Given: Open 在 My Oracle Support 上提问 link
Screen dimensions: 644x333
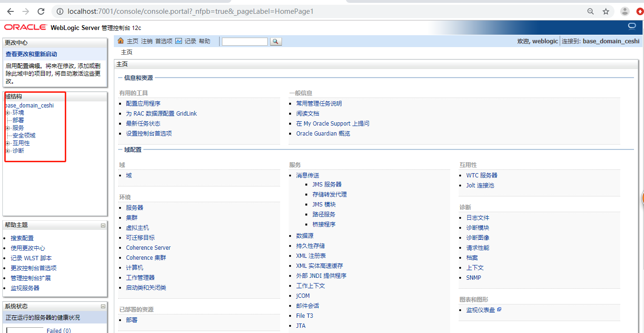Looking at the screenshot, I should pos(333,124).
